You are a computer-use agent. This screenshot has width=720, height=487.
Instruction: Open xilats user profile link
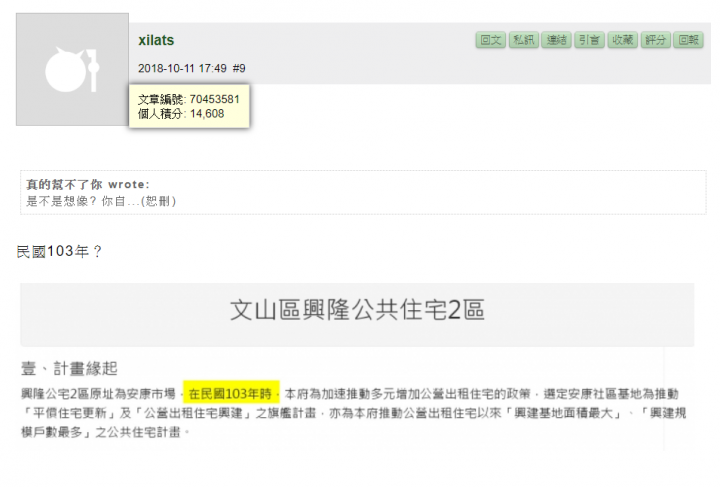[x=156, y=40]
